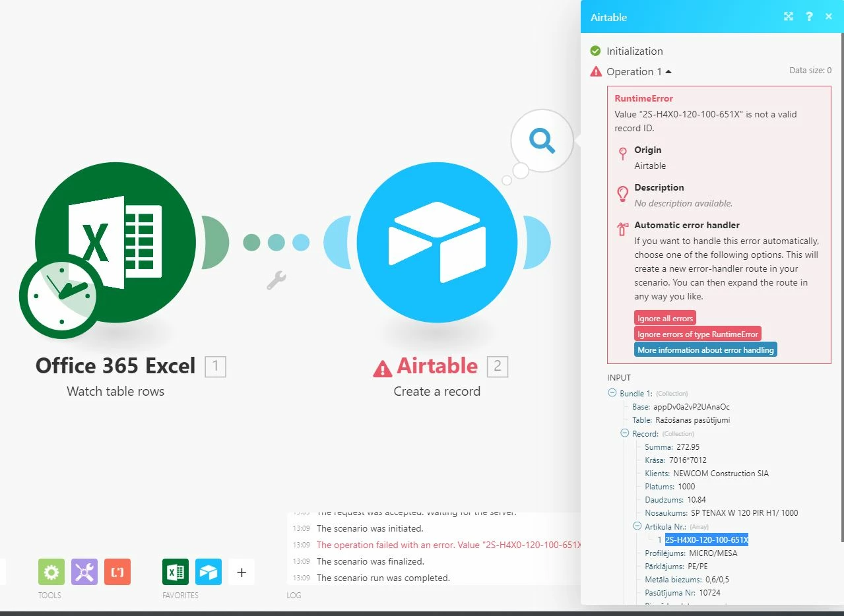This screenshot has height=616, width=844.
Task: Click Pasūtījuma Nr value 10724
Action: pyautogui.click(x=709, y=593)
